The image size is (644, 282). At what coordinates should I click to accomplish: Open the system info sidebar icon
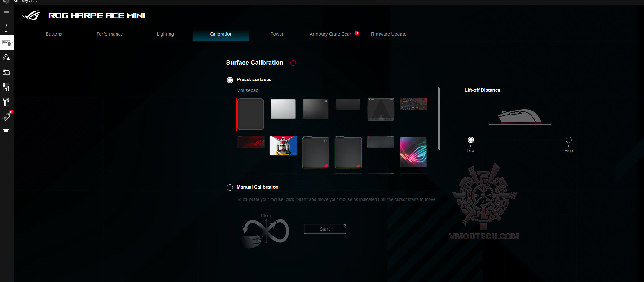tap(6, 28)
